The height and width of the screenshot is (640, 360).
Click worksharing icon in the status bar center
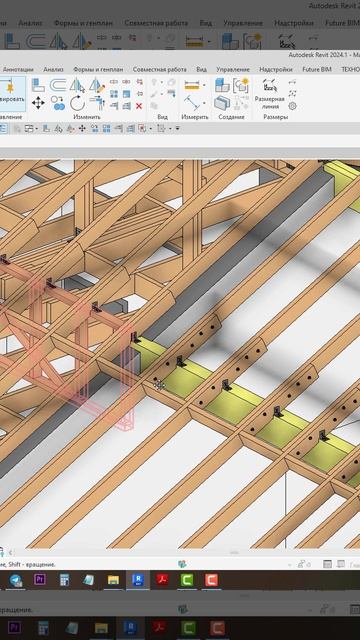pyautogui.click(x=182, y=564)
